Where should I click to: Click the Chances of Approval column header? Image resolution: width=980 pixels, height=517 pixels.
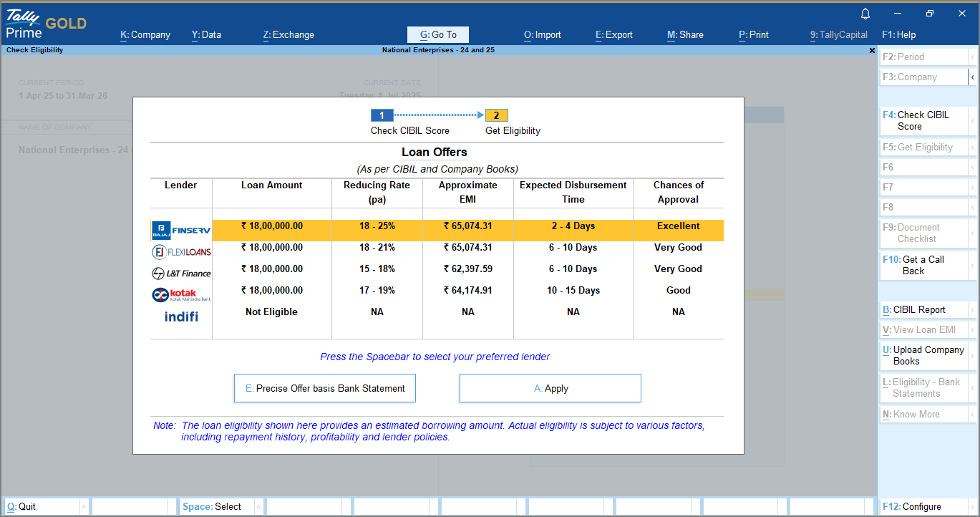(679, 192)
